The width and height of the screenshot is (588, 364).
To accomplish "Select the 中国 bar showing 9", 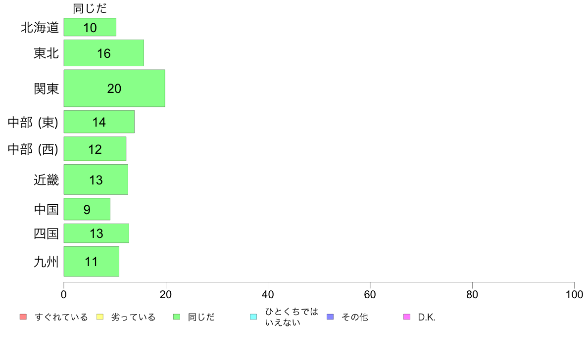I will pos(87,210).
